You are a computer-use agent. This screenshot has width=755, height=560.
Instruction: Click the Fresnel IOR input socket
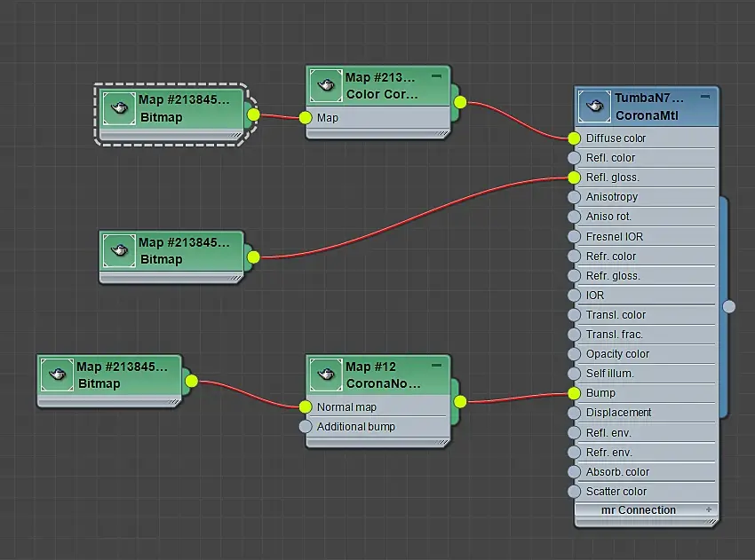(574, 237)
